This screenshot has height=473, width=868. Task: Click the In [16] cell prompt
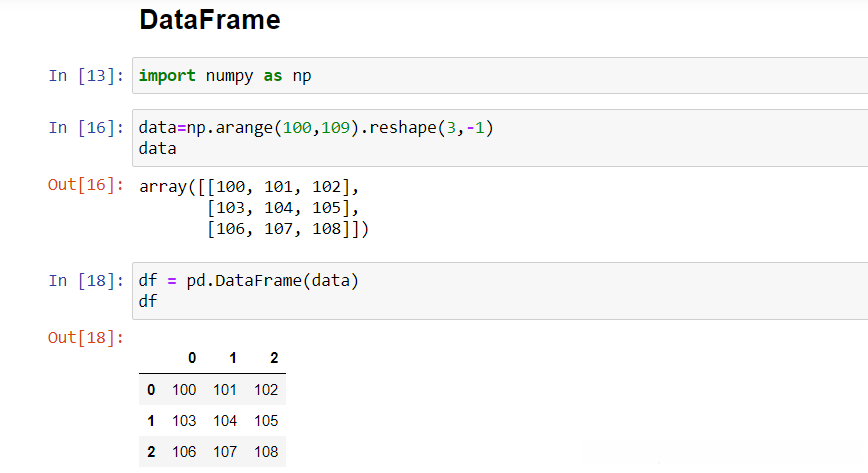pyautogui.click(x=87, y=128)
